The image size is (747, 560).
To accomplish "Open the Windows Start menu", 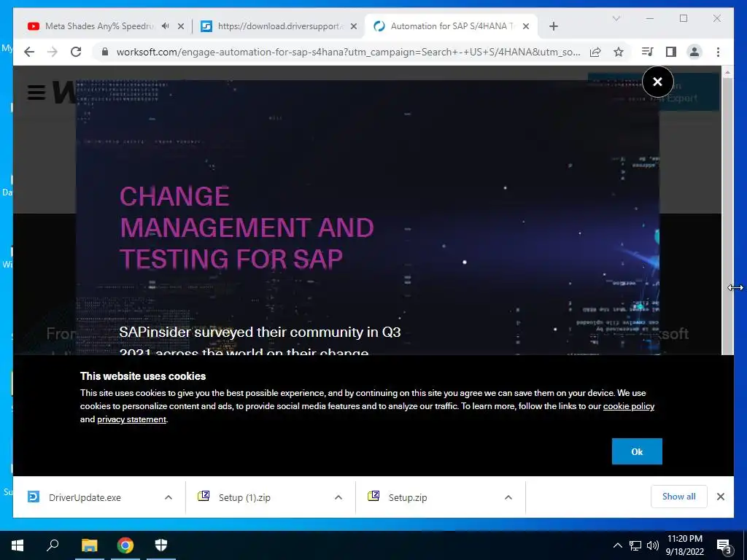I will (x=18, y=545).
